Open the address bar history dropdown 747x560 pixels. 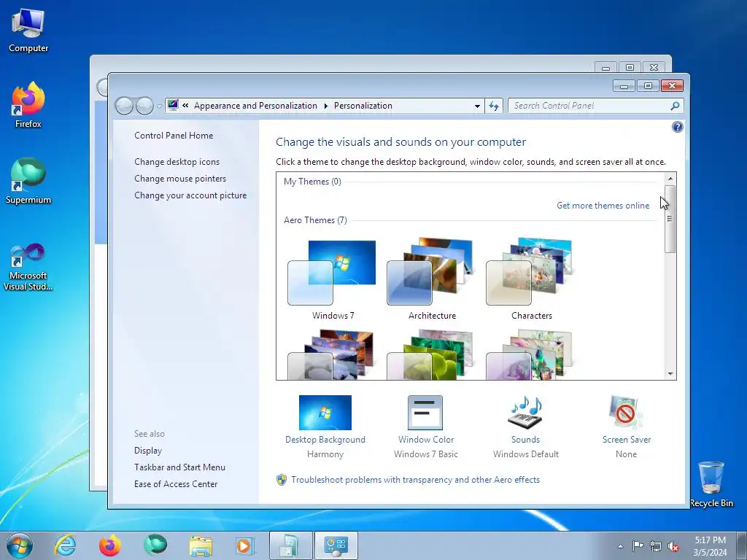(477, 106)
